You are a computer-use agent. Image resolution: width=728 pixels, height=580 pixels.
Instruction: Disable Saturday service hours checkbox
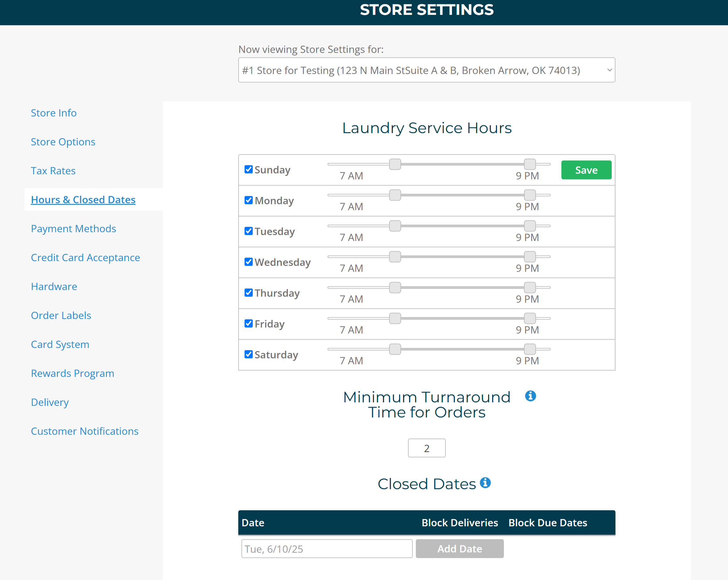[x=249, y=354]
